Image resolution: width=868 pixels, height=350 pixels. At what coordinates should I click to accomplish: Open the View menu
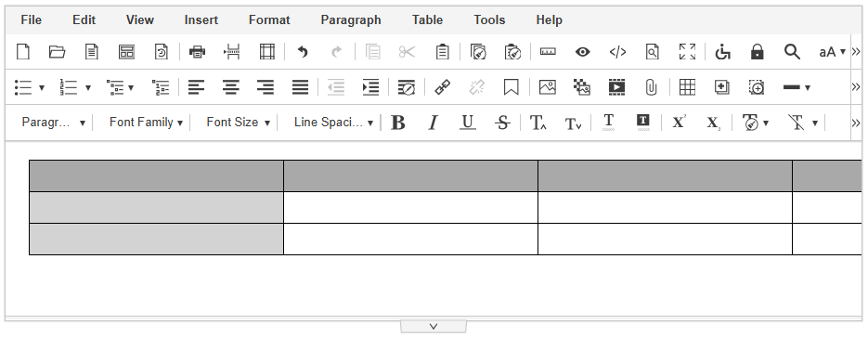[139, 19]
